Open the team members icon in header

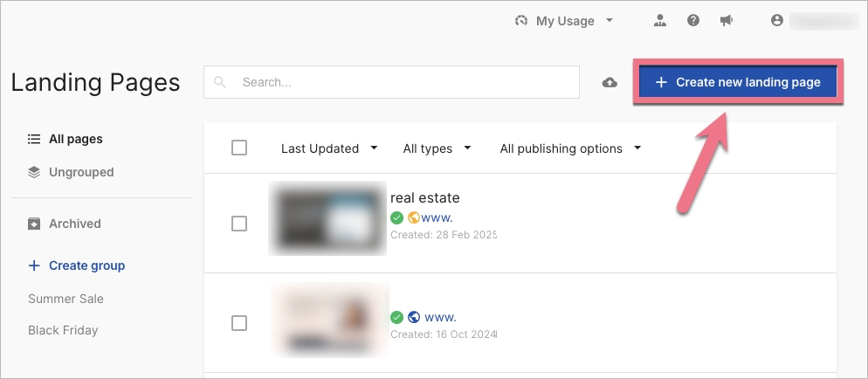point(660,21)
